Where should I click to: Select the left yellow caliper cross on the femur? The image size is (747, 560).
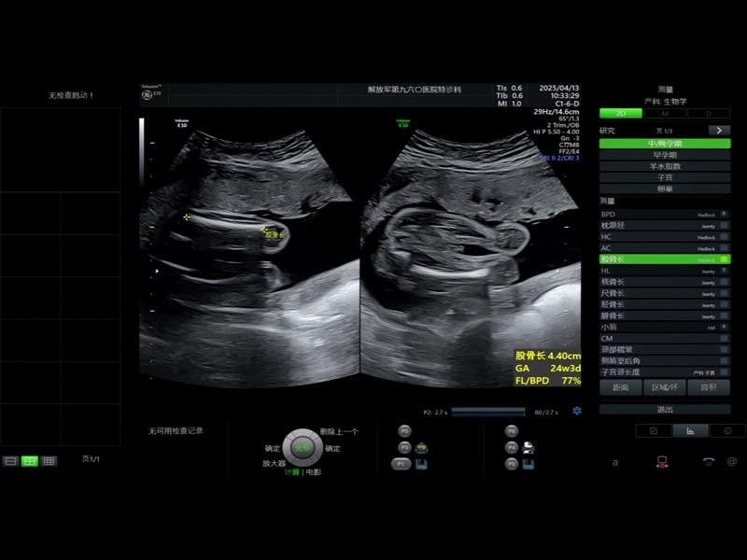pos(187,217)
